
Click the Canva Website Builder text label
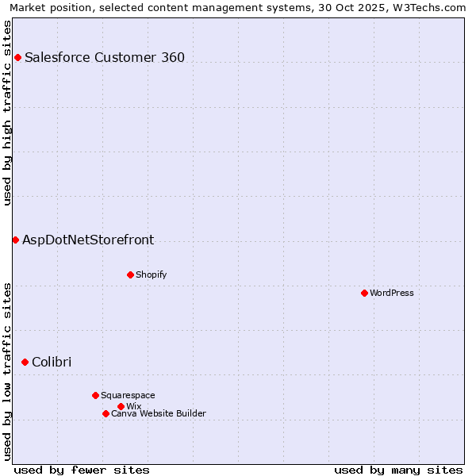pos(159,413)
